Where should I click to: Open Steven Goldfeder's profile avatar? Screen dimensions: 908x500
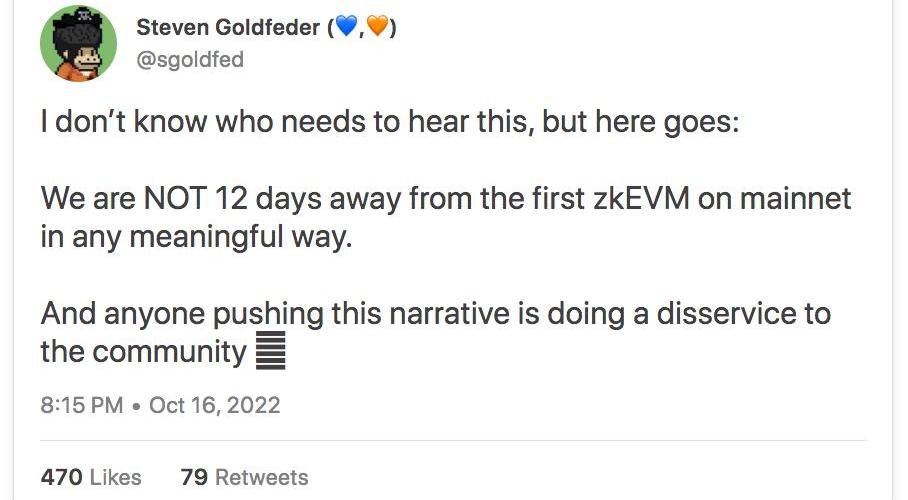[78, 43]
